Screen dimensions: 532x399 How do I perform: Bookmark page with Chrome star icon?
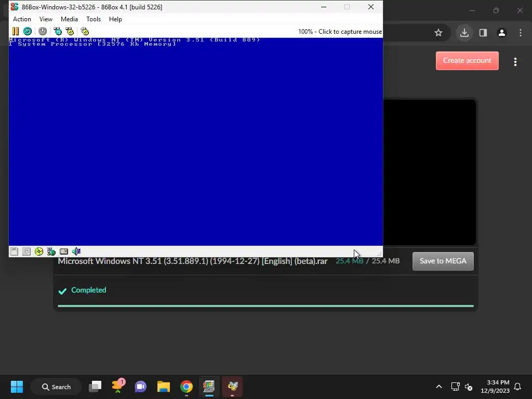coord(438,33)
